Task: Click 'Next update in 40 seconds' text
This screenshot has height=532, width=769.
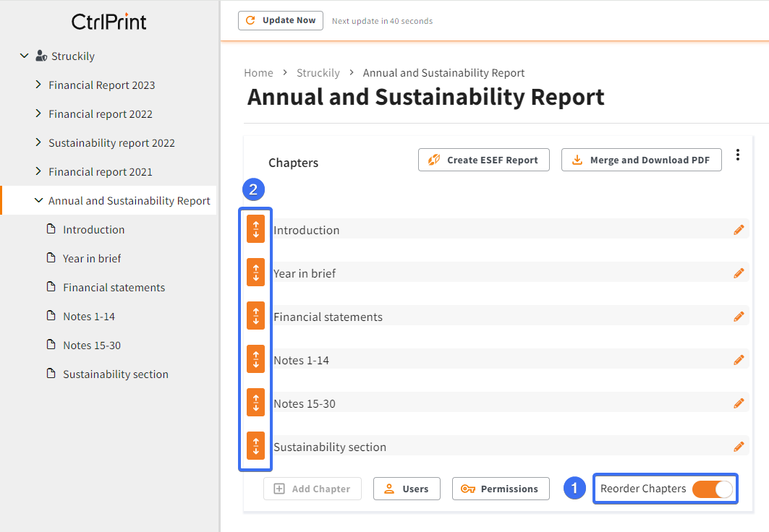Action: coord(383,21)
